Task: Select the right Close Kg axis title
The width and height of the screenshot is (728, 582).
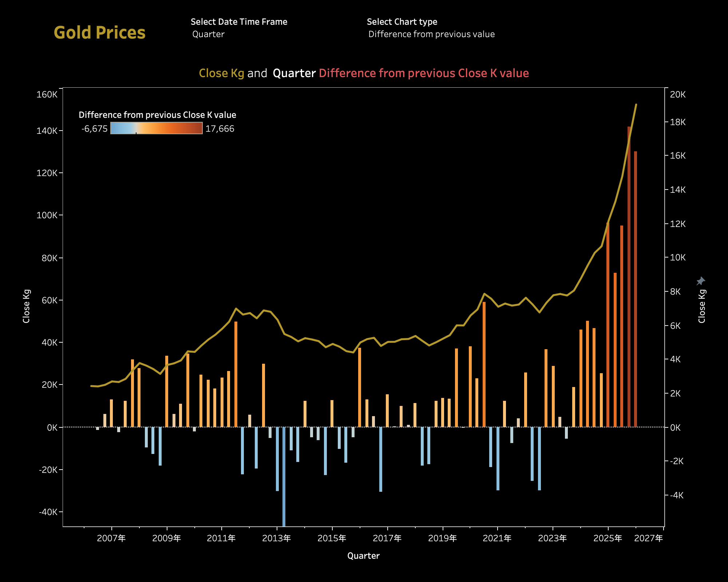Action: tap(702, 306)
